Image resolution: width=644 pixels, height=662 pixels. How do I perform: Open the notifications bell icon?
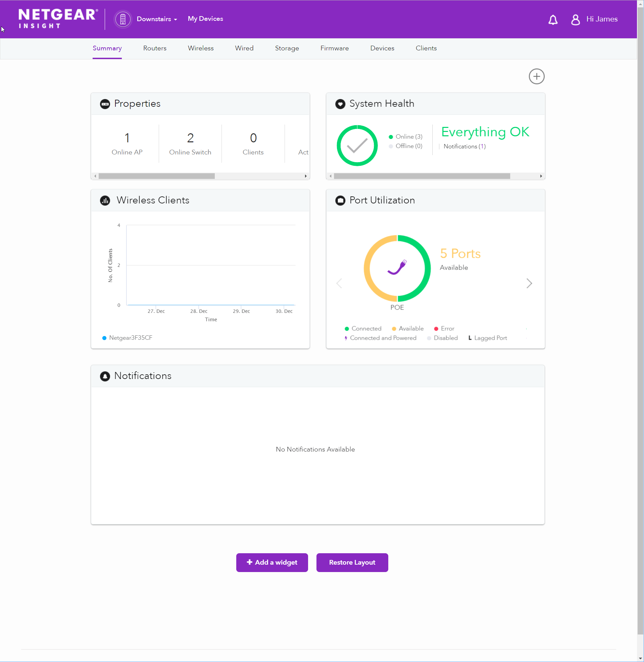[553, 19]
